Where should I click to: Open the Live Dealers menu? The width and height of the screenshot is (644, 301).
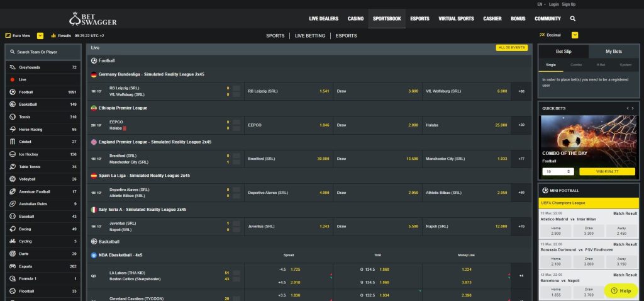point(323,18)
